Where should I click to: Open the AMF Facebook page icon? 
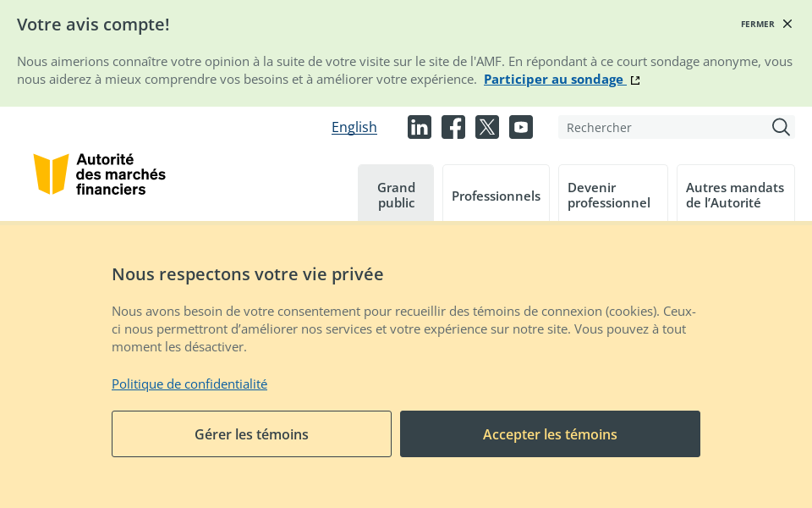[x=453, y=127]
